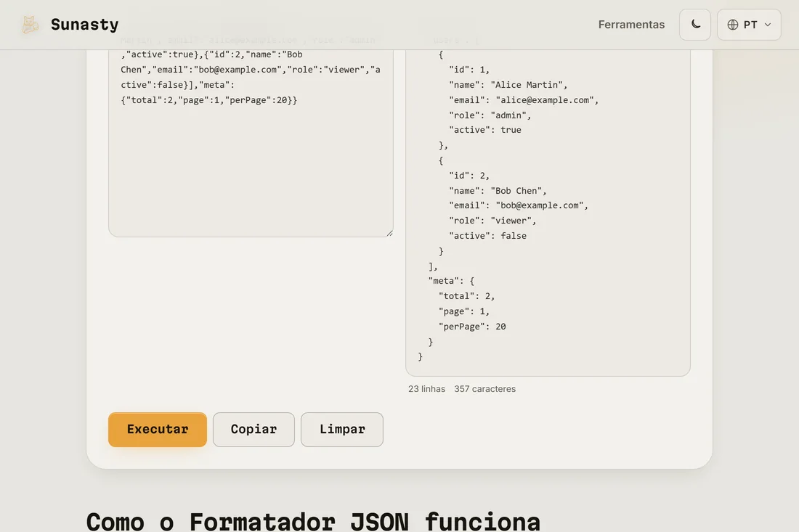This screenshot has height=532, width=799.
Task: Select the output line "id": 1
Action: coord(469,70)
